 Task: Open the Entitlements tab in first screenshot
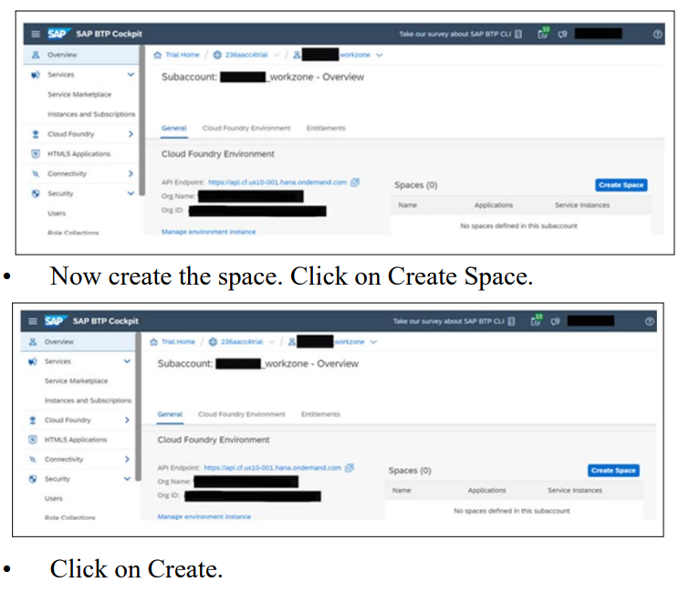pos(326,128)
